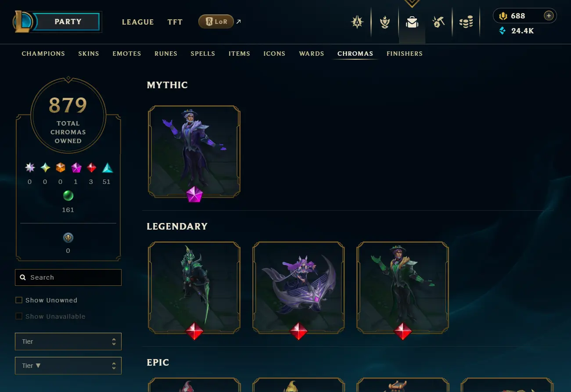Open the Store coins icon
Viewport: 571px width, 392px height.
tap(466, 22)
